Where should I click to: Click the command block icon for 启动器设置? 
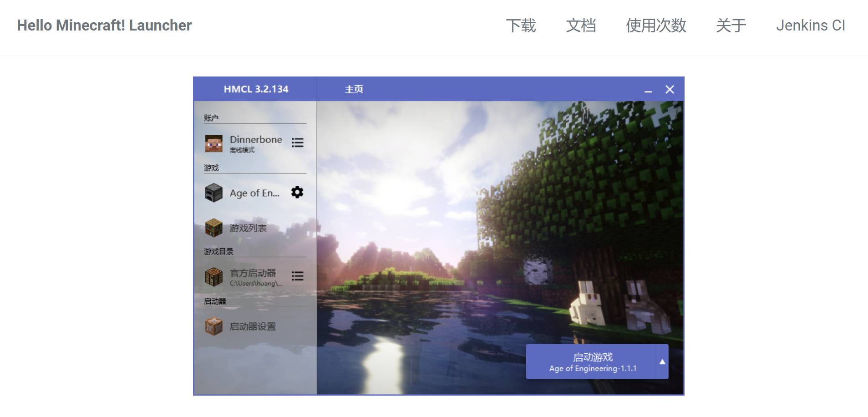click(x=213, y=326)
